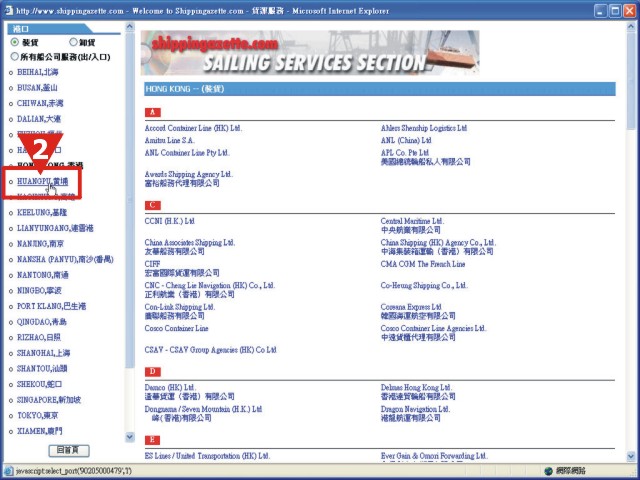Click the internet zone globe icon in status bar

(549, 471)
